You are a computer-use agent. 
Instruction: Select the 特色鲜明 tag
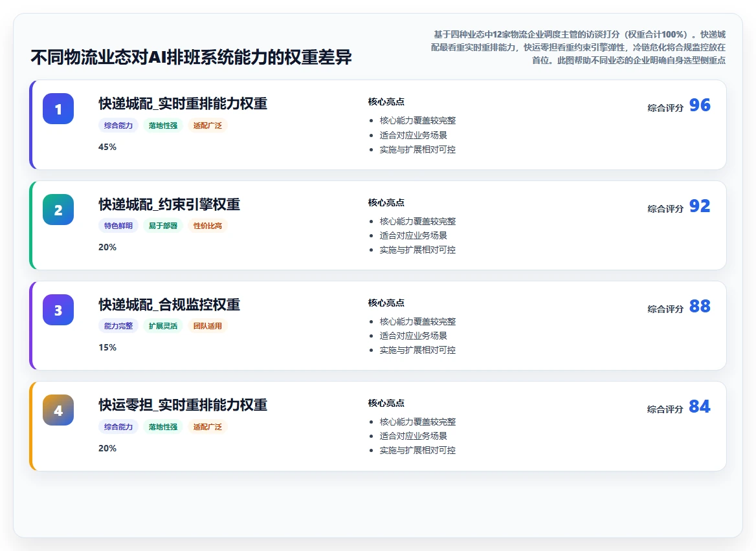118,226
